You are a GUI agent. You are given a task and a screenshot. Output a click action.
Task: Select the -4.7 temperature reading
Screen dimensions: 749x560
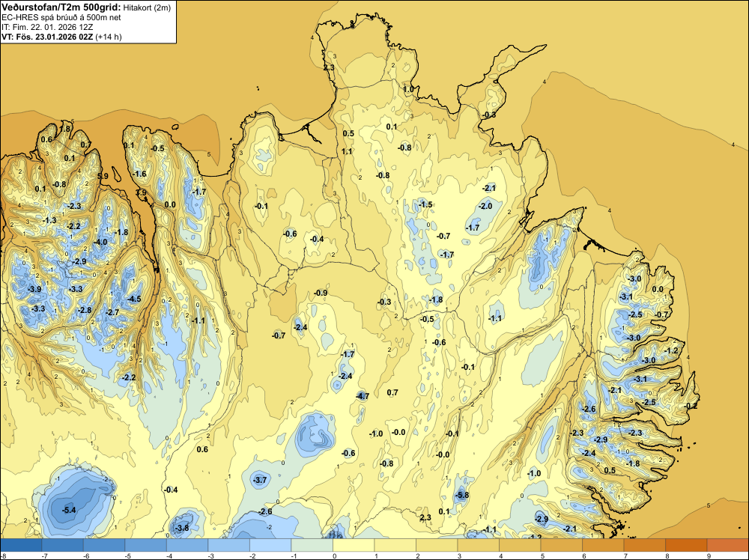[363, 396]
